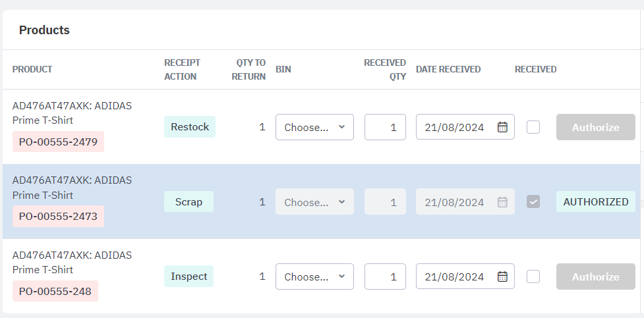The width and height of the screenshot is (644, 318).
Task: Click the RECEIVED column header
Action: point(536,69)
